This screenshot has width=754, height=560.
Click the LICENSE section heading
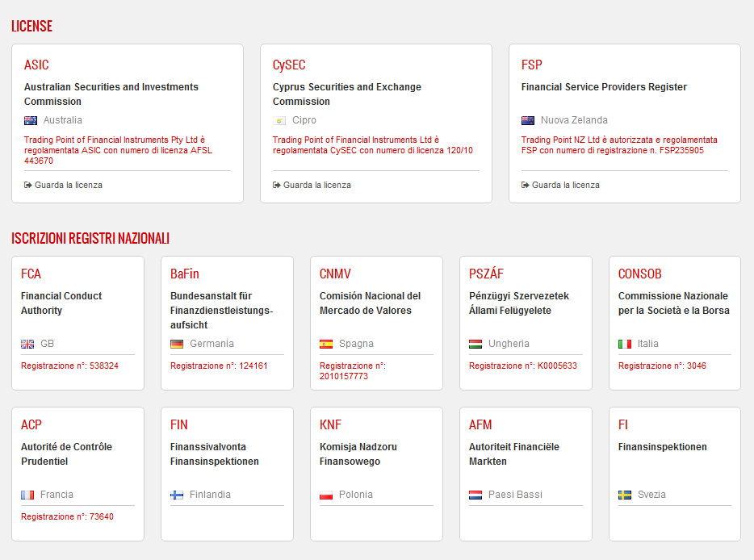point(31,26)
